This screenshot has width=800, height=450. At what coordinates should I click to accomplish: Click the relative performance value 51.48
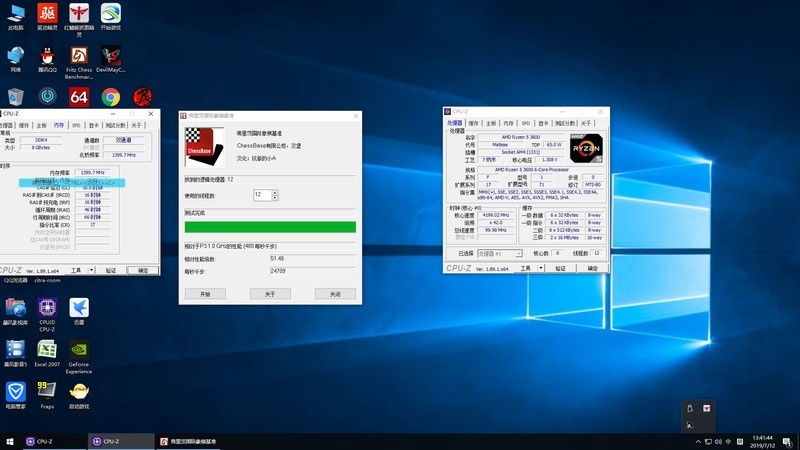point(313,259)
